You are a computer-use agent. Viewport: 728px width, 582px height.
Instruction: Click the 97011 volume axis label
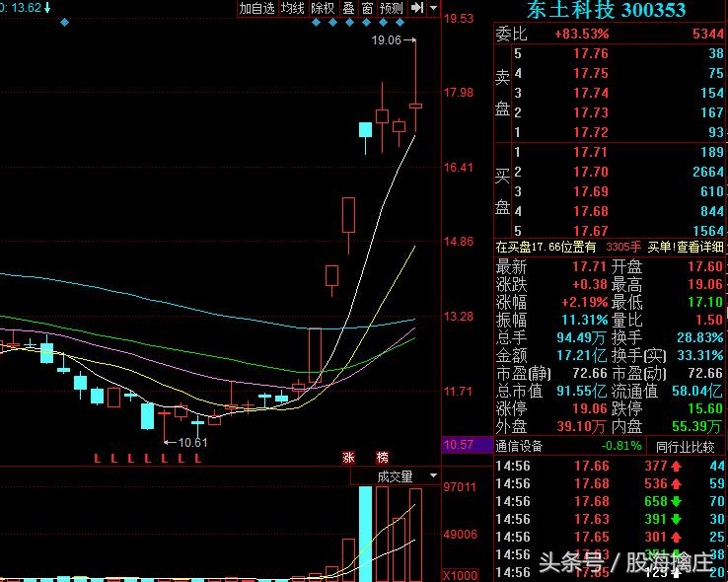[x=460, y=487]
